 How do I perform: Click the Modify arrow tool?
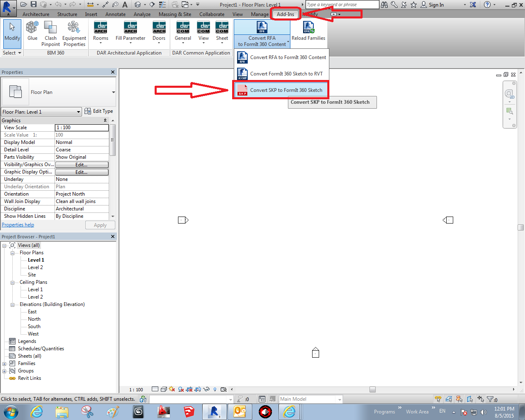tap(12, 34)
